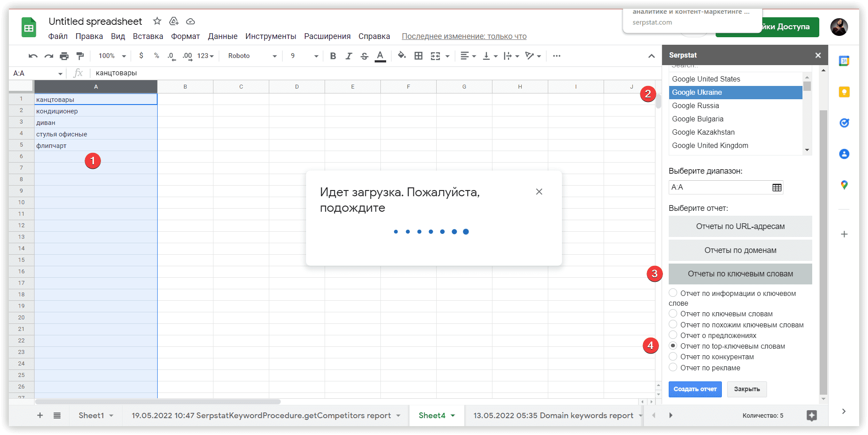Image resolution: width=868 pixels, height=435 pixels.
Task: Open the fill color picker
Action: pyautogui.click(x=402, y=55)
